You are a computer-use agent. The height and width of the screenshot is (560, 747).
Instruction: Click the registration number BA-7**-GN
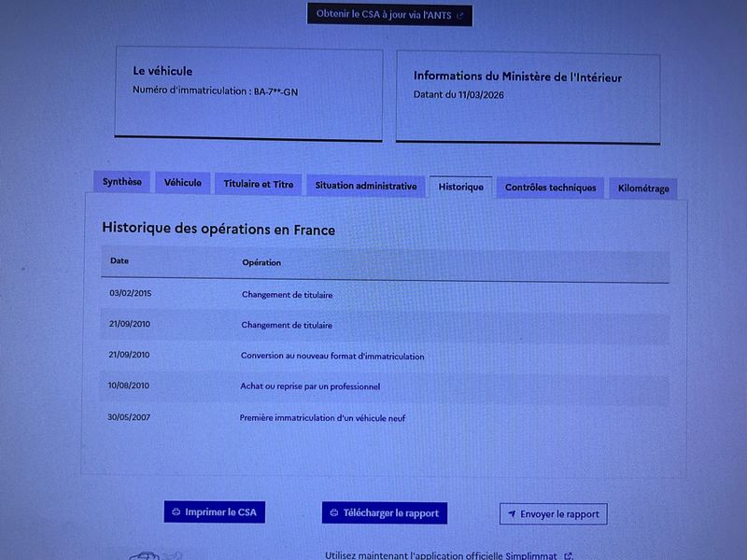[275, 91]
